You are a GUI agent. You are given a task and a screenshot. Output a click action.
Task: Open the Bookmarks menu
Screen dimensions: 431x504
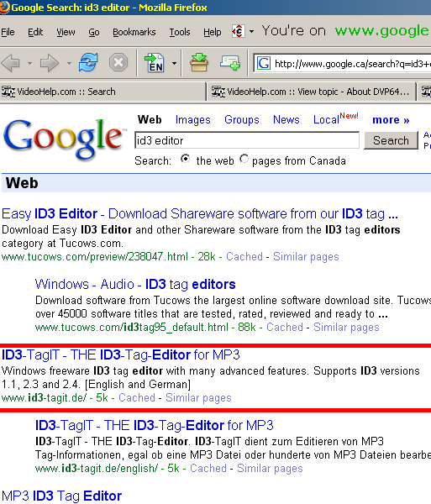click(134, 32)
